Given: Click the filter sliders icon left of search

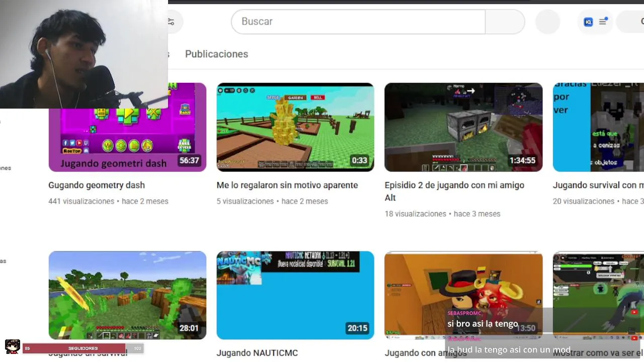Looking at the screenshot, I should click(171, 22).
